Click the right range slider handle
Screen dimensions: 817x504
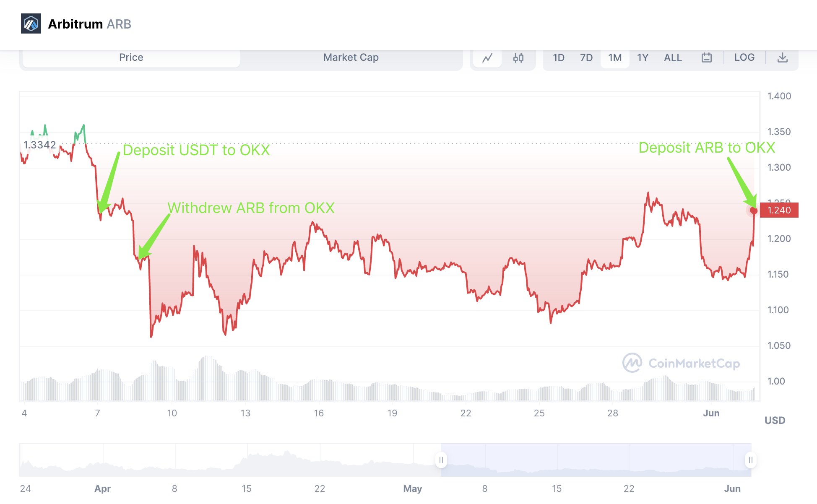click(750, 460)
